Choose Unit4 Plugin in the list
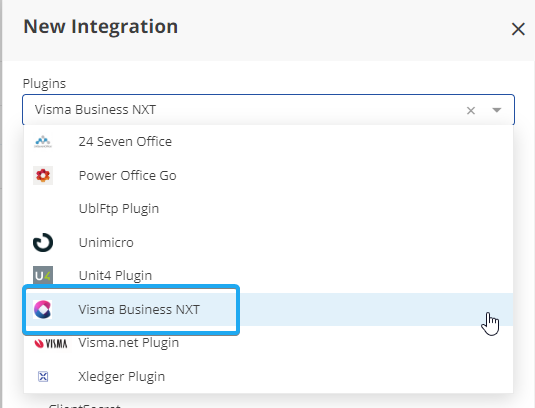 click(268, 275)
